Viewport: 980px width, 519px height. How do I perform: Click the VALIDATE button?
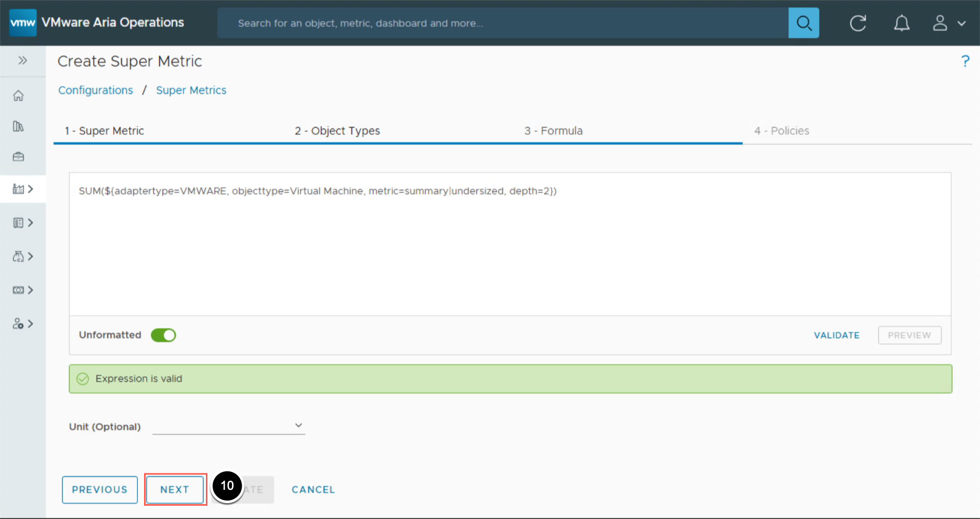click(x=836, y=335)
